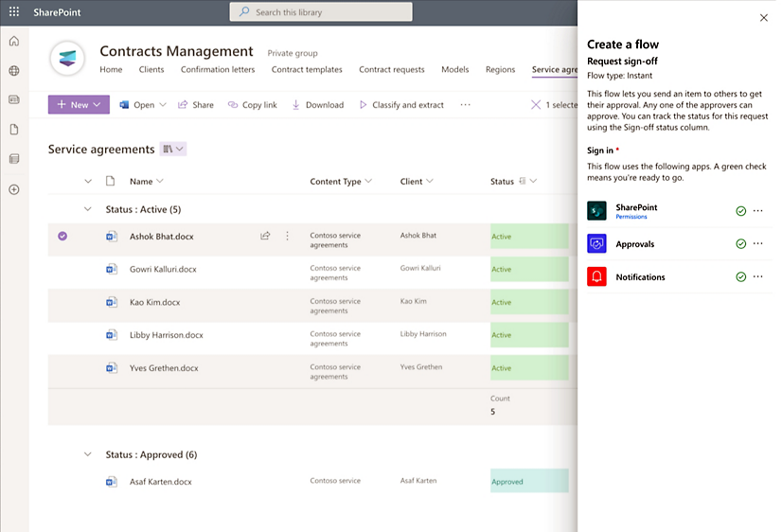Click the share icon on Ashok Bhat.docx row
Screen dimensions: 782x532
(x=265, y=237)
